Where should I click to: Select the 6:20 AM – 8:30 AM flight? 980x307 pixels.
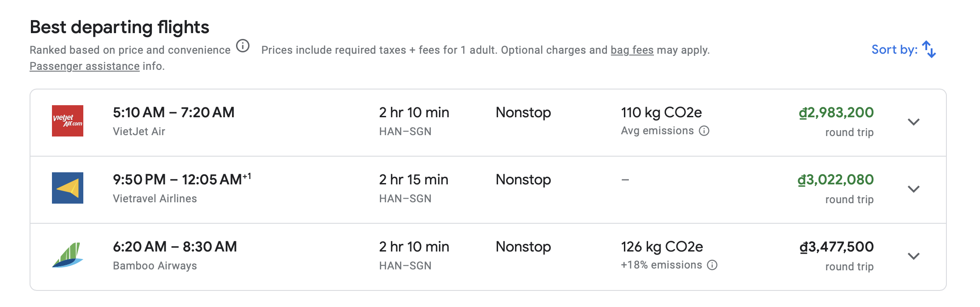point(175,247)
